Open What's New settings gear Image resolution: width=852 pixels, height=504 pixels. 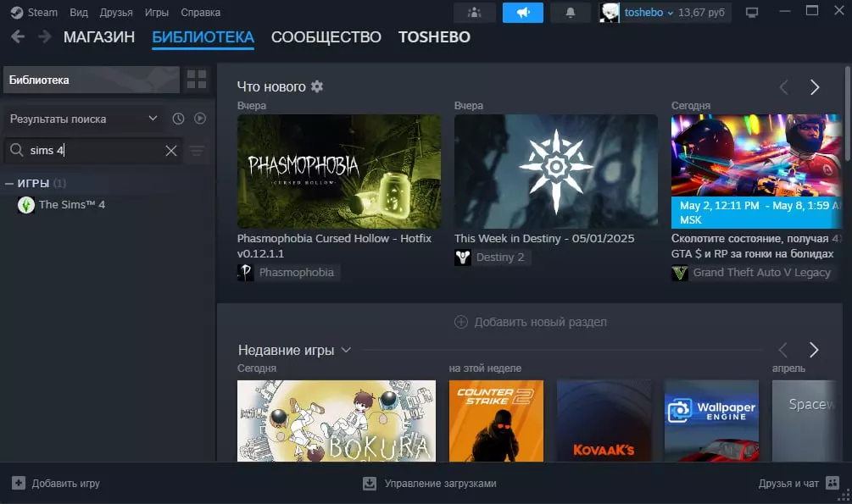point(317,86)
